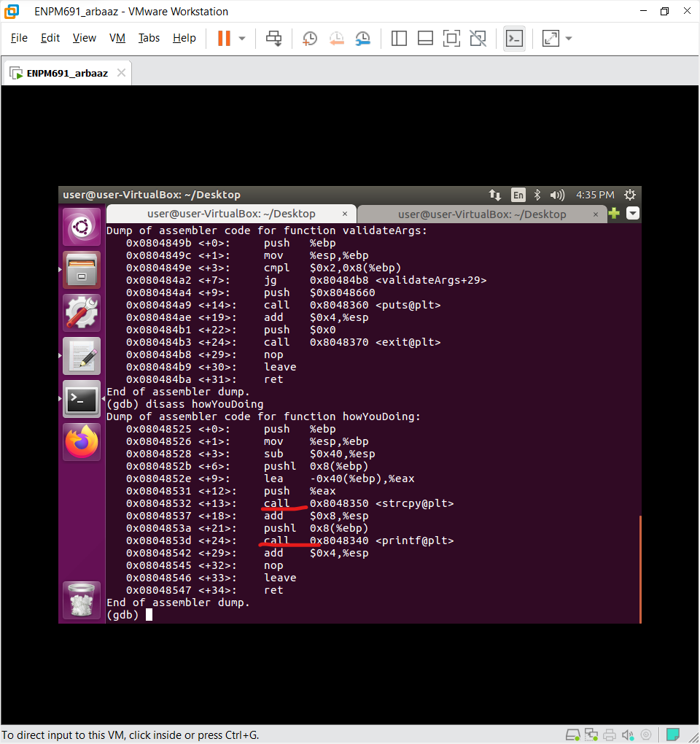
Task: Toggle Bluetooth indicator in Ubuntu top panel
Action: coord(537,195)
